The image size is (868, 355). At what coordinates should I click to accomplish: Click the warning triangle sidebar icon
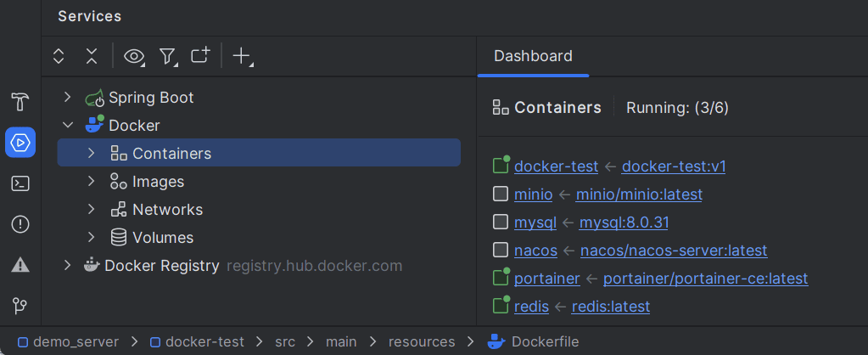[x=20, y=265]
